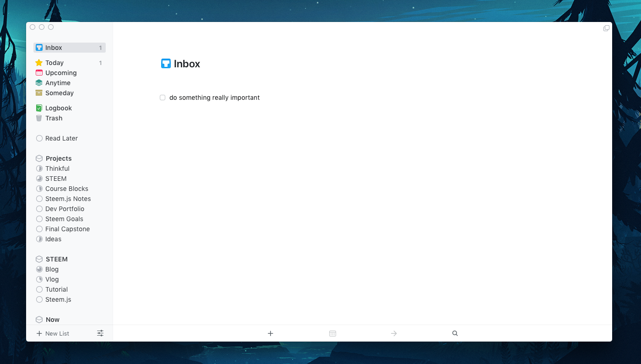
Task: Open the Trash list
Action: tap(70, 118)
